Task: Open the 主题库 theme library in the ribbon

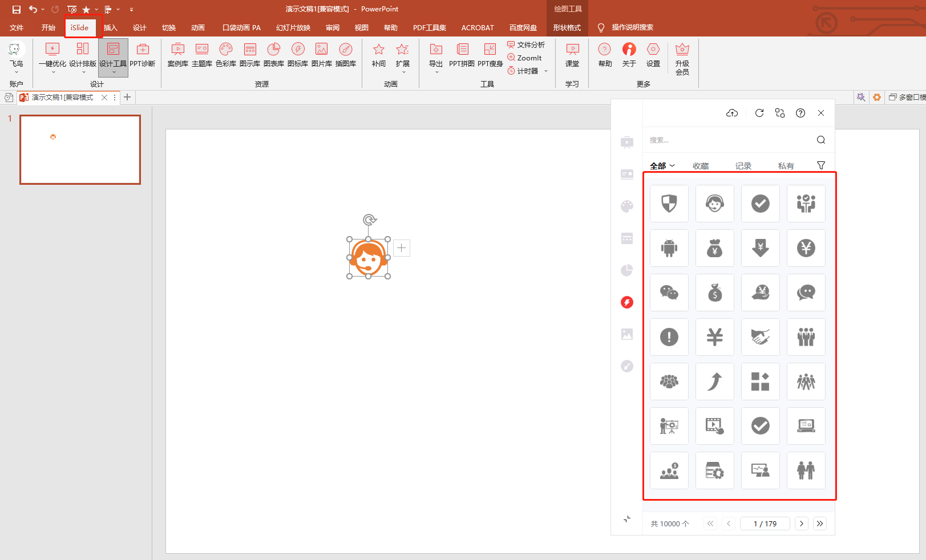Action: point(202,55)
